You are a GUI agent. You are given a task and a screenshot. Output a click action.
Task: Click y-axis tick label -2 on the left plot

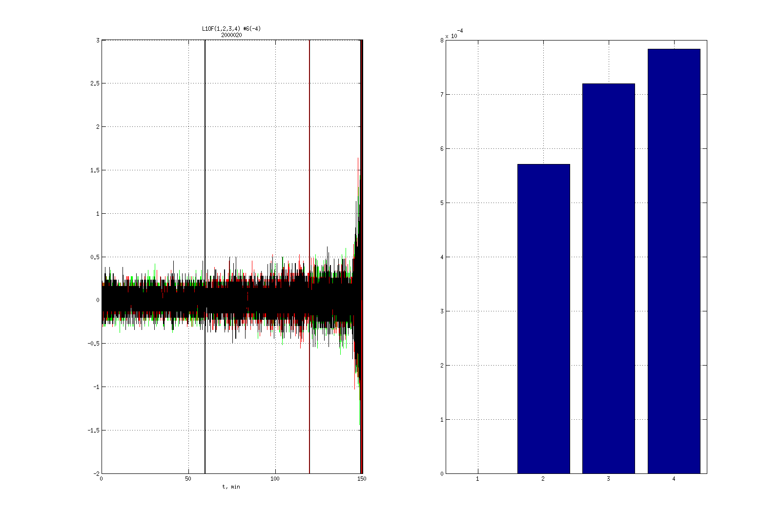[95, 473]
